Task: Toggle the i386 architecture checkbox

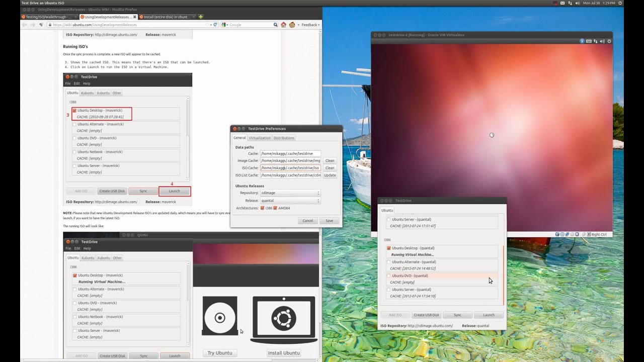Action: pos(263,208)
